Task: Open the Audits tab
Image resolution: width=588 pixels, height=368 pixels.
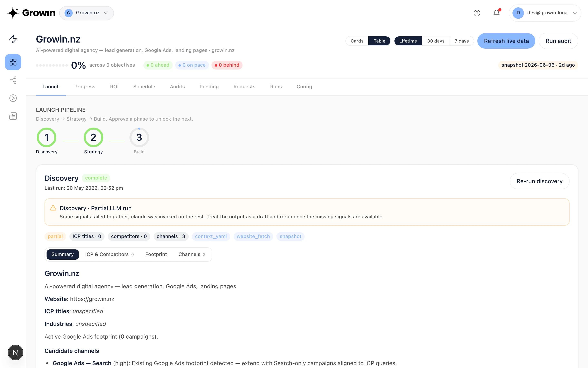Action: (x=177, y=87)
